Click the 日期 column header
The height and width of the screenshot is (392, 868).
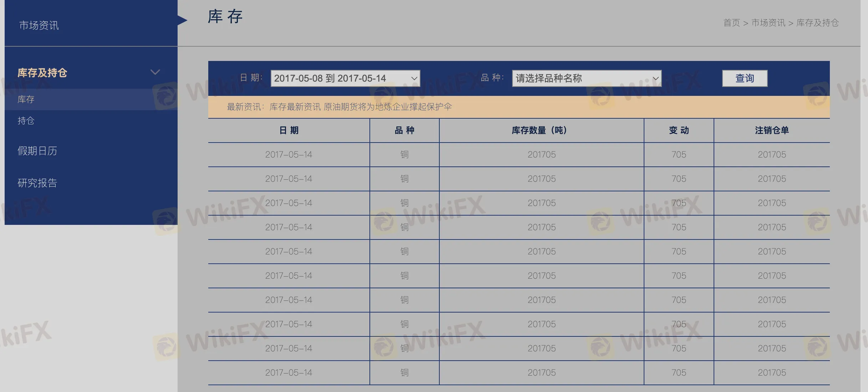(289, 130)
